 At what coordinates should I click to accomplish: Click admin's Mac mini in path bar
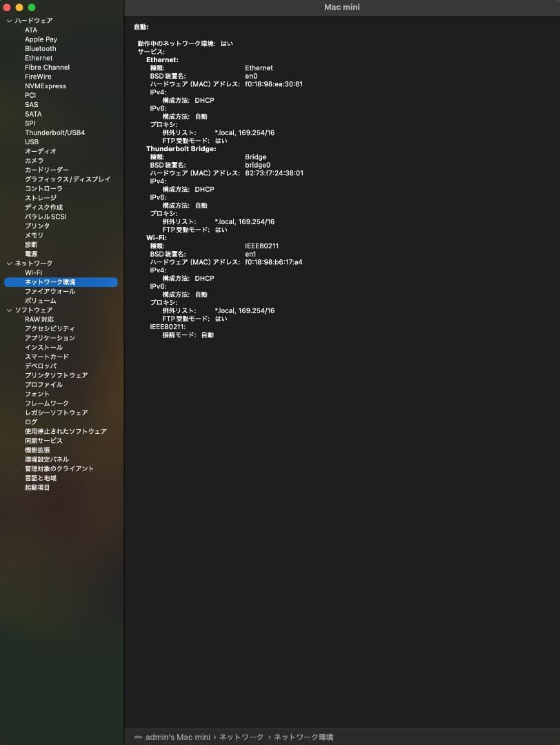point(177,737)
